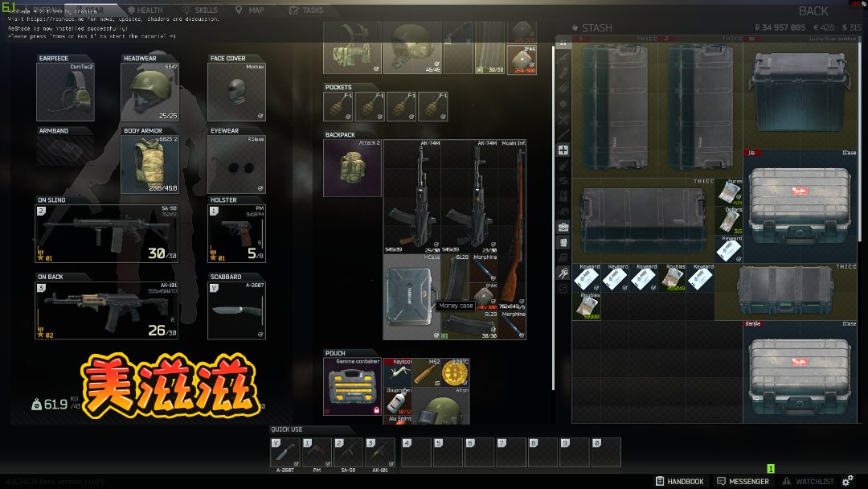The height and width of the screenshot is (489, 868).
Task: Select the Altyn helmet in the pouch
Action: pos(440,405)
